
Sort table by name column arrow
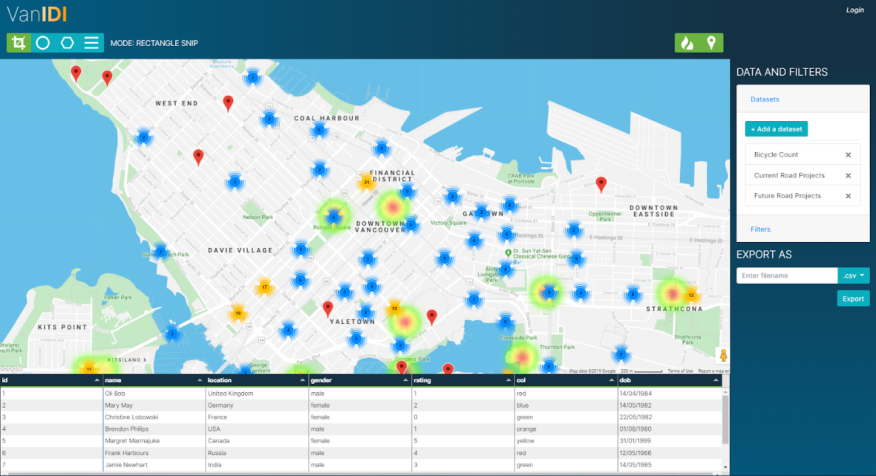pos(199,380)
